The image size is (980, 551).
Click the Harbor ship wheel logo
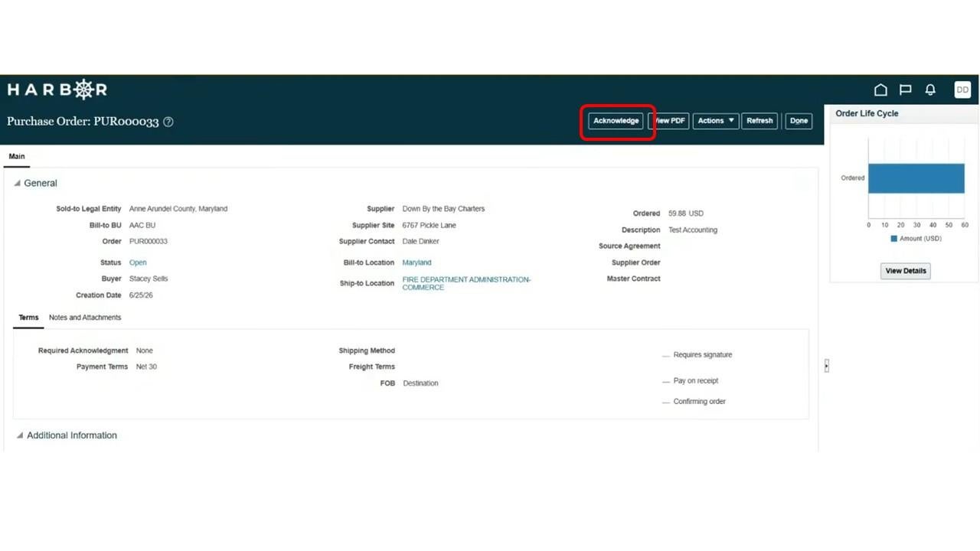tap(83, 90)
